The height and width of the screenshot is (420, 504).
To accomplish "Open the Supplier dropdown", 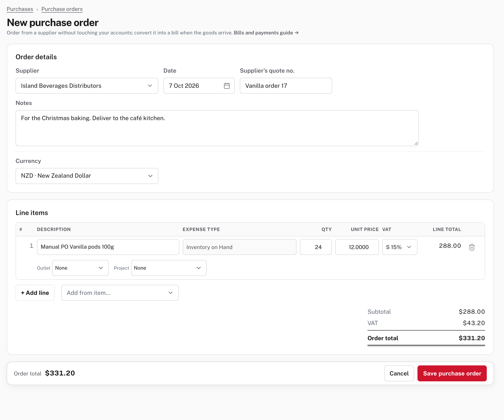I will 87,86.
